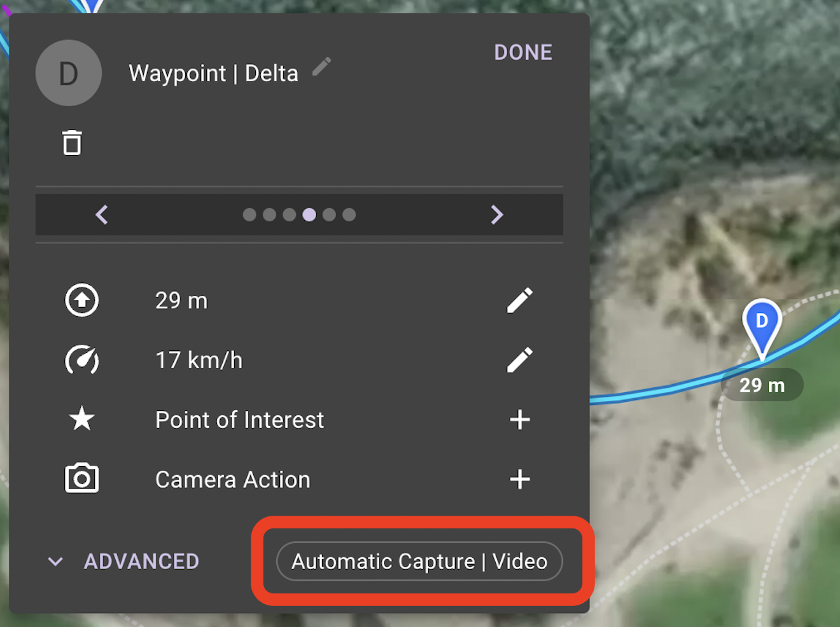Screen dimensions: 840x627
Task: Finish editing by clicking DONE
Action: (522, 52)
